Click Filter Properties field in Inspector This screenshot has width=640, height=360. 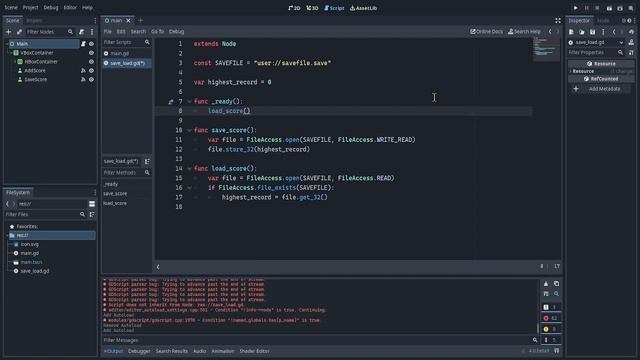pos(596,53)
